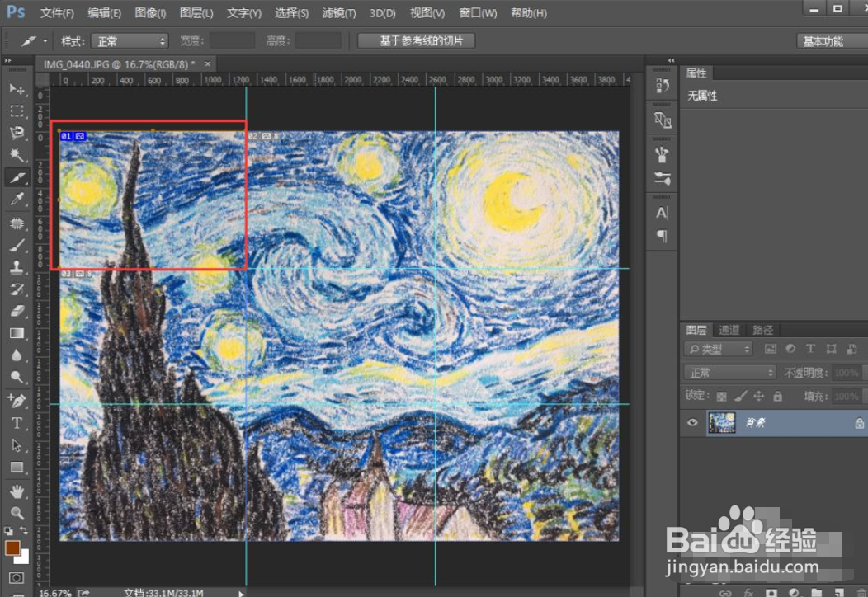Select the Pen tool

(x=17, y=400)
